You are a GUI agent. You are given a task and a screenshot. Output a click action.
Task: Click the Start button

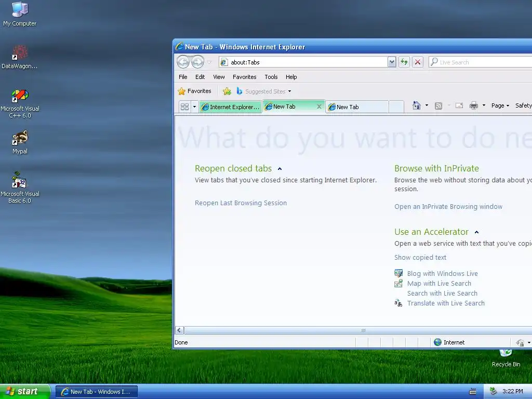coord(25,392)
